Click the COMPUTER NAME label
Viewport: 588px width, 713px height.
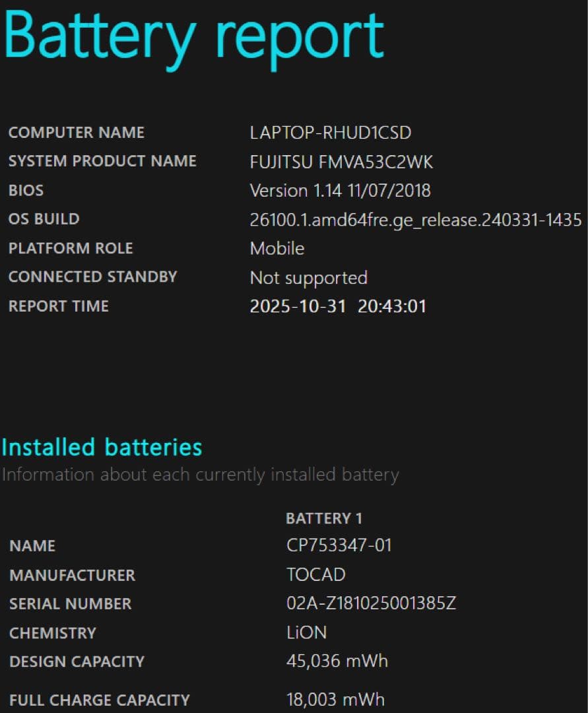coord(76,133)
